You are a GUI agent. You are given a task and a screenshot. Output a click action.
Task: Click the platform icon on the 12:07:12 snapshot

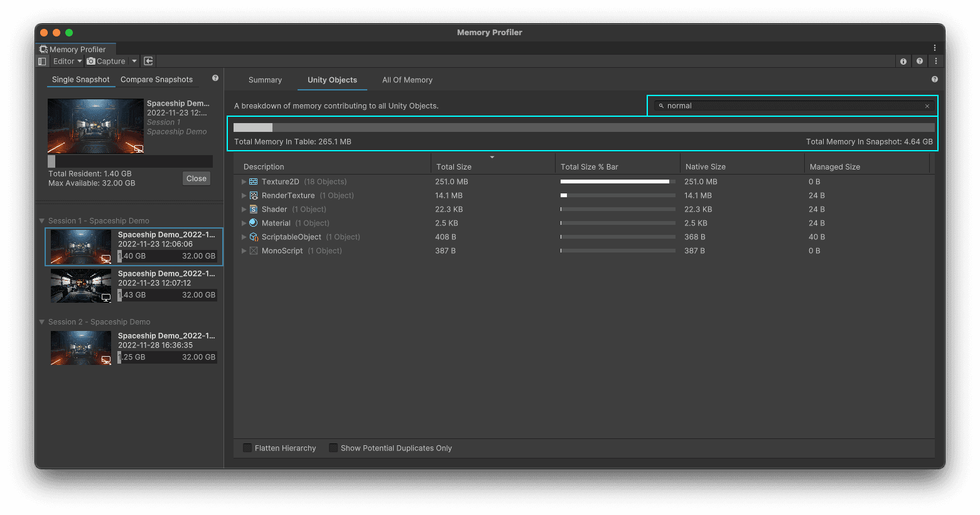tap(106, 298)
